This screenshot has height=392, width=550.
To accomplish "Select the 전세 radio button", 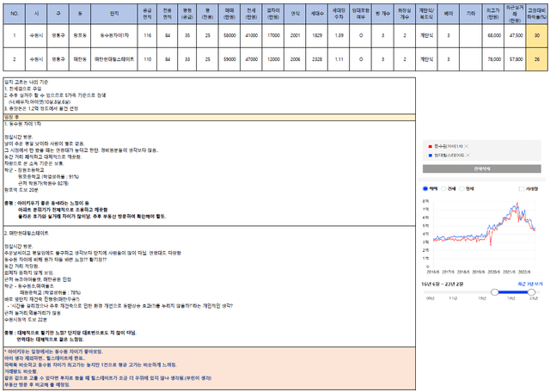I will [x=443, y=189].
